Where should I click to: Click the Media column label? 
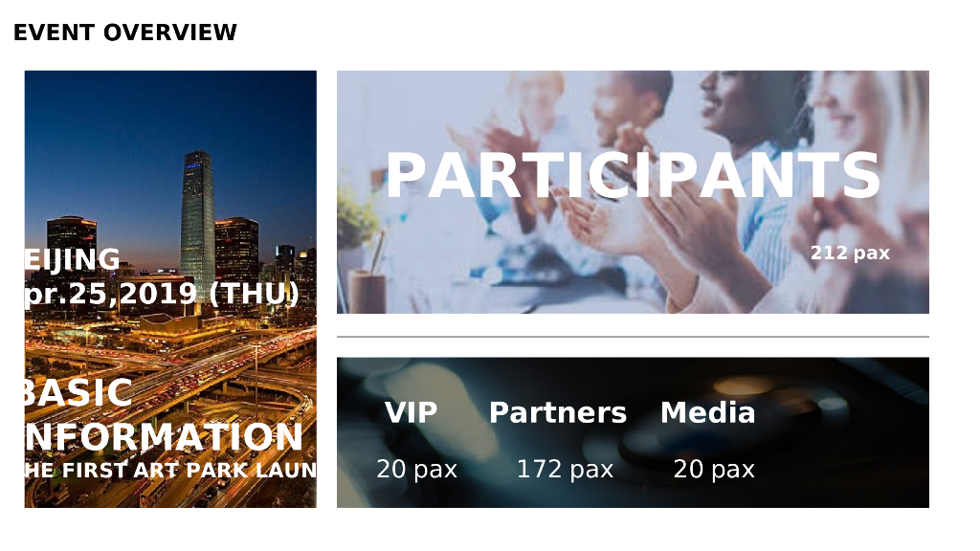[x=707, y=412]
